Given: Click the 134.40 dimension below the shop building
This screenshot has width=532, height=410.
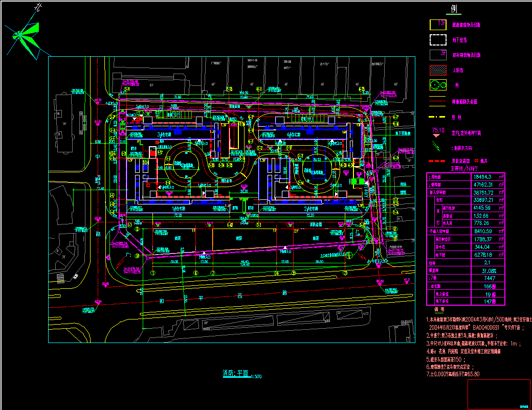Looking at the screenshot, I should (x=245, y=264).
